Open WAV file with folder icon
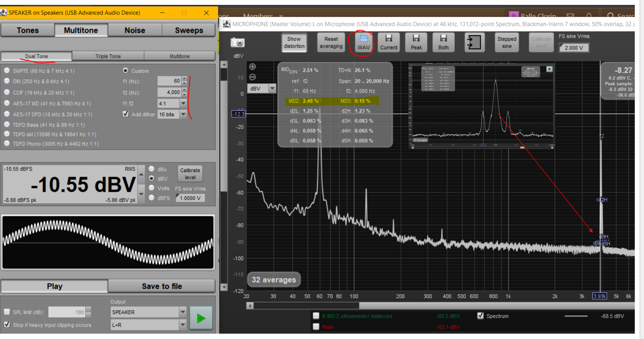 coord(363,42)
